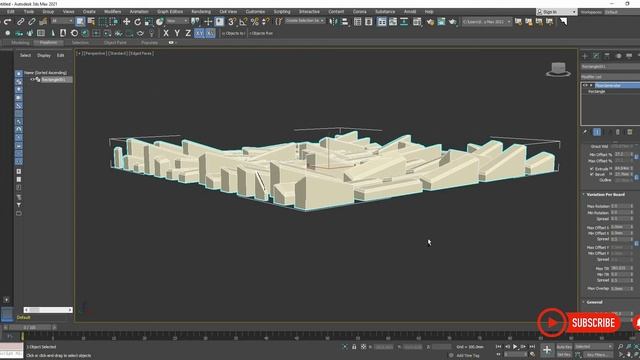Toggle Select and Manipulate crosshair icon
This screenshot has width=640, height=360.
coord(208,22)
